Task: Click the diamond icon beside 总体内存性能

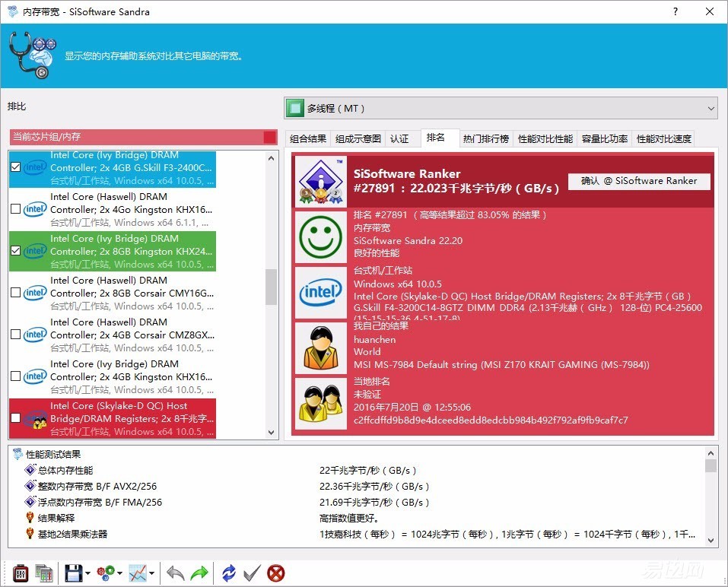Action: click(30, 470)
